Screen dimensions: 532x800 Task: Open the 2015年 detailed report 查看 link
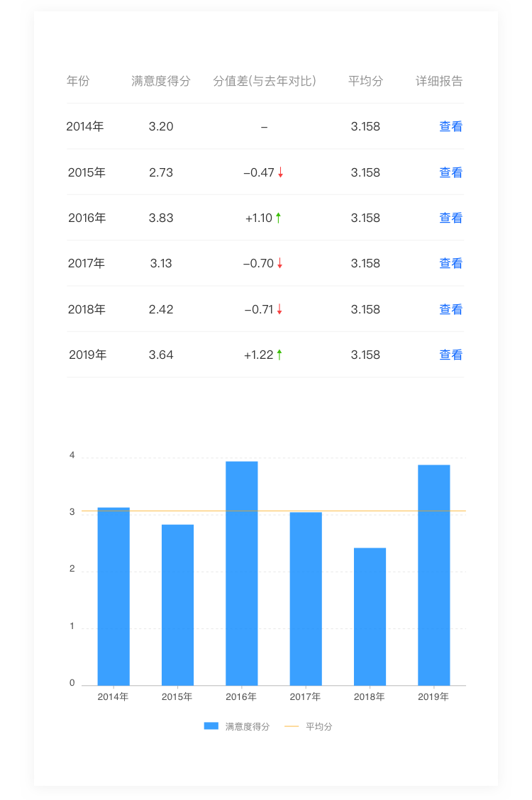click(450, 172)
